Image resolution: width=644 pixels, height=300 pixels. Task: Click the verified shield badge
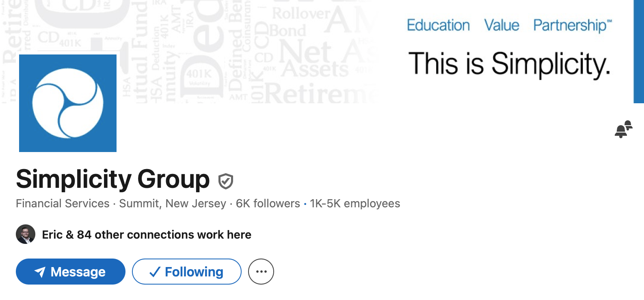click(226, 181)
